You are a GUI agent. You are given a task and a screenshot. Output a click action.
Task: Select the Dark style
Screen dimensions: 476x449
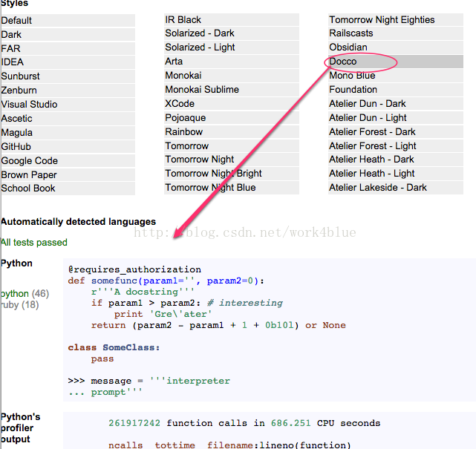point(68,34)
